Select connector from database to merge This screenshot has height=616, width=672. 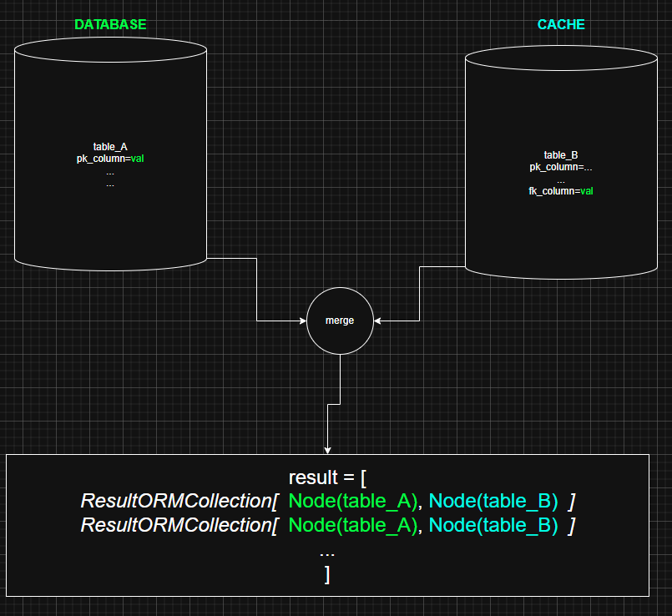(257, 290)
